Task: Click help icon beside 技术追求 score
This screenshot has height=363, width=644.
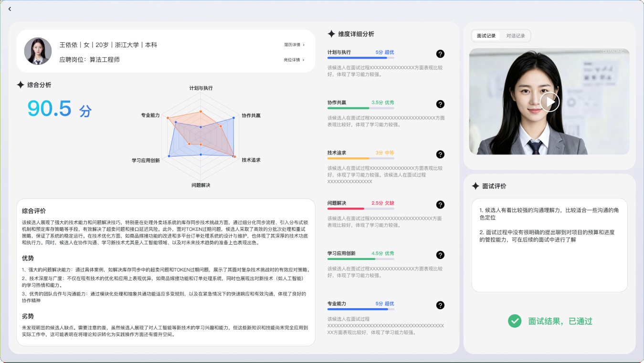Action: coord(440,154)
